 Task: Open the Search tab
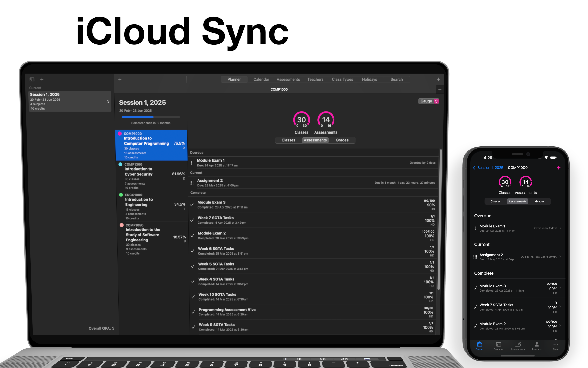[396, 79]
